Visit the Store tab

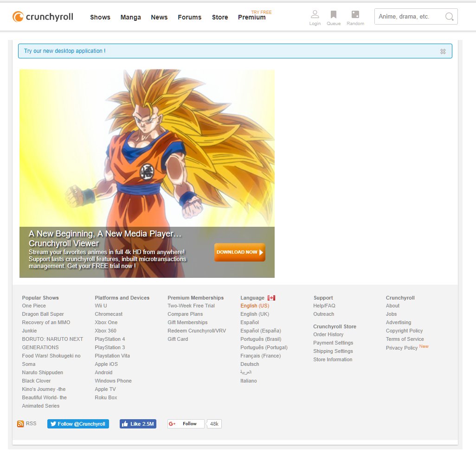tap(220, 17)
